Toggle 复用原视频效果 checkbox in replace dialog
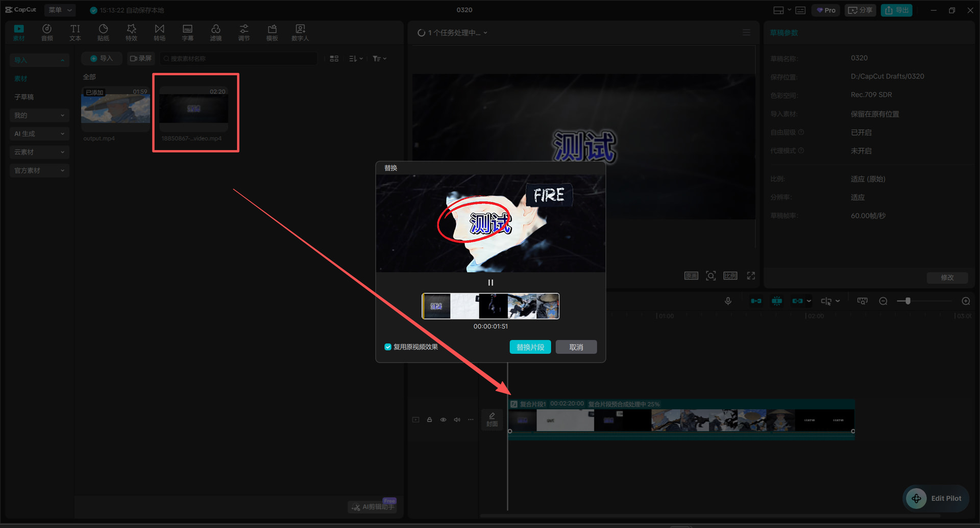980x528 pixels. (388, 347)
